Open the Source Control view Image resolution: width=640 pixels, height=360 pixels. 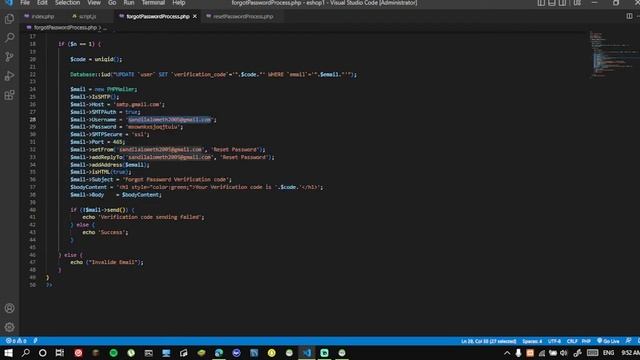(9, 57)
